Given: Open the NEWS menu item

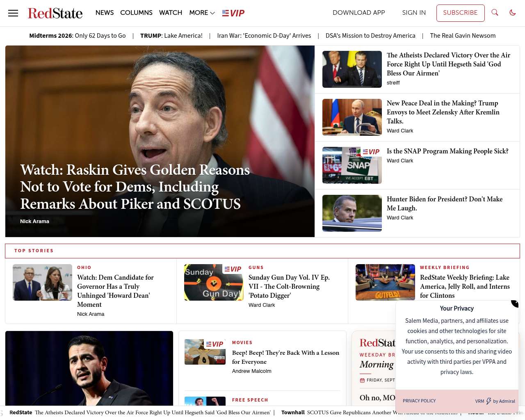Looking at the screenshot, I should pos(105,13).
